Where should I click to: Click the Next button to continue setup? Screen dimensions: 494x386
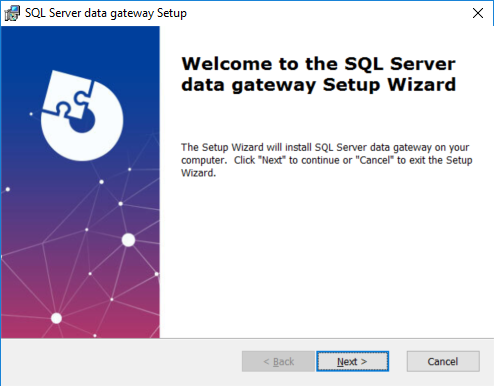pos(352,361)
